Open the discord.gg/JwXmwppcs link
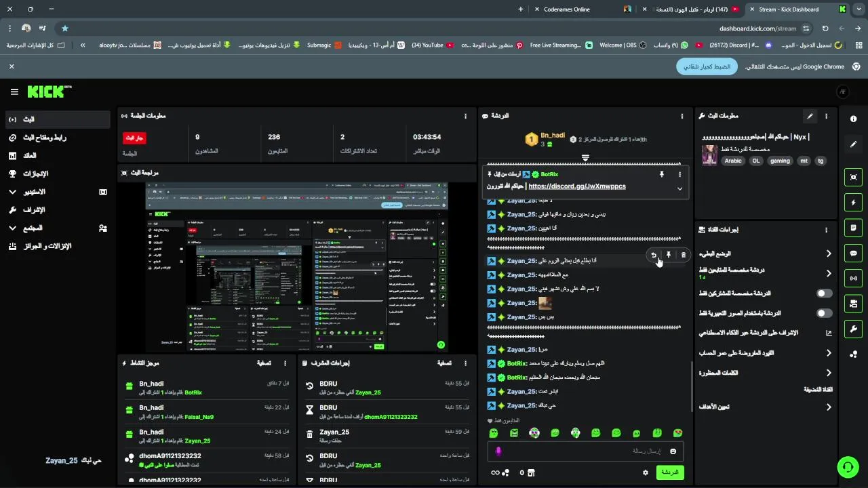 tap(577, 186)
